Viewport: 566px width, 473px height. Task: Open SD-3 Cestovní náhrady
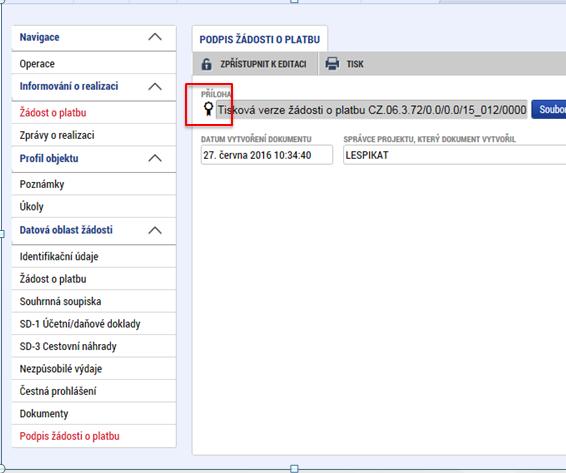pyautogui.click(x=94, y=346)
